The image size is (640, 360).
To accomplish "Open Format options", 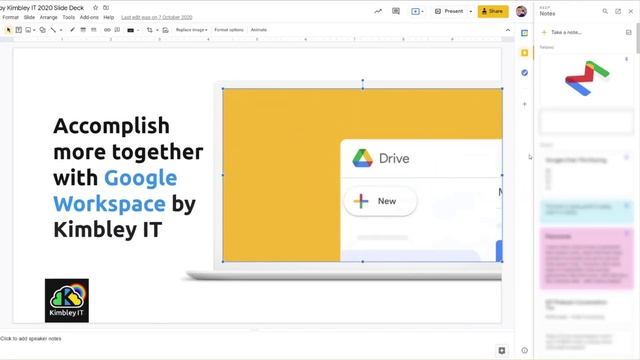I will coord(229,30).
